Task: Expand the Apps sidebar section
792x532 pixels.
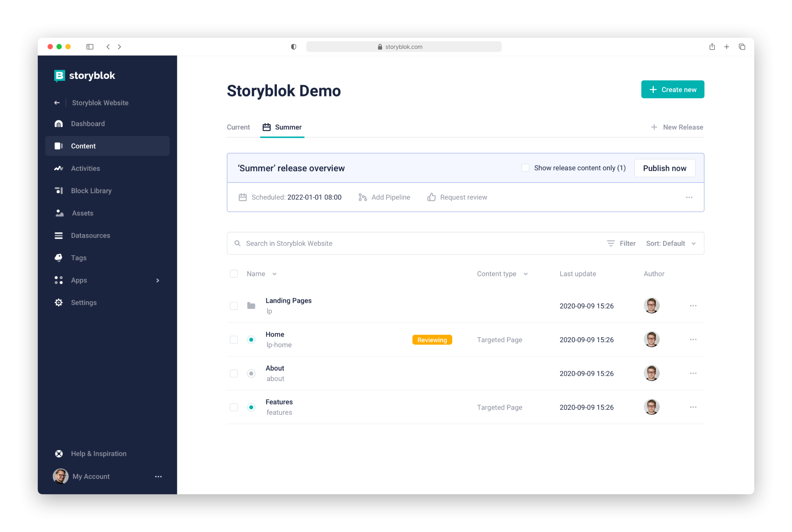Action: (157, 280)
